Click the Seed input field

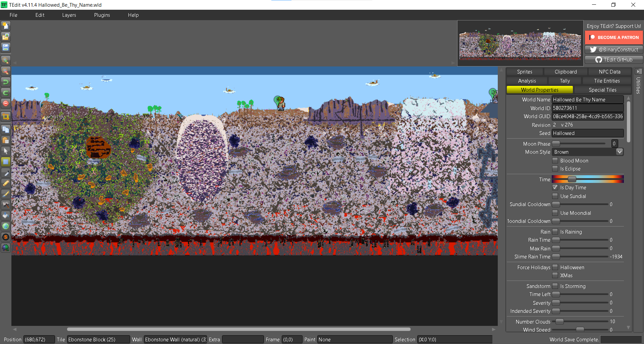[588, 133]
